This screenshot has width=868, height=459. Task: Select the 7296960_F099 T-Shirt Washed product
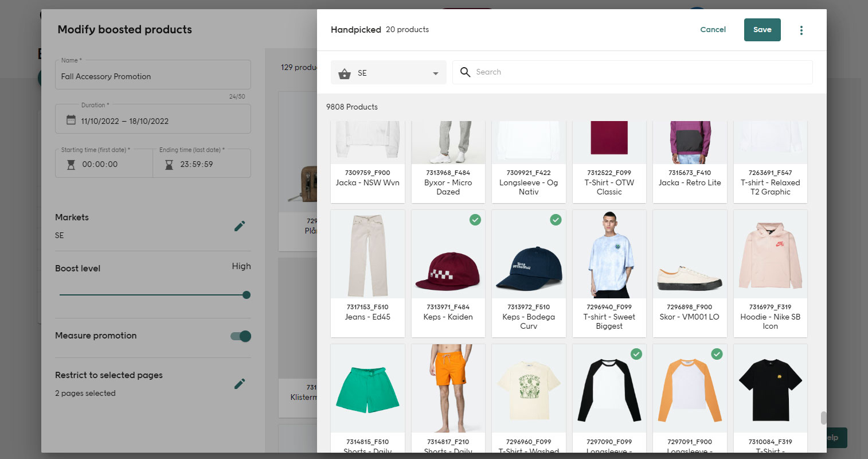(x=529, y=398)
